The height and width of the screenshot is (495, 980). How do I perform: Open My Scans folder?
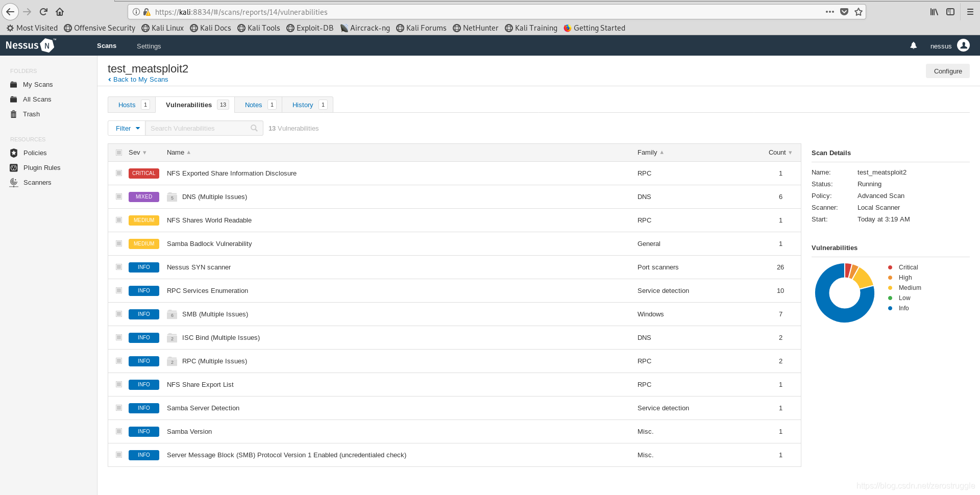[x=38, y=85]
